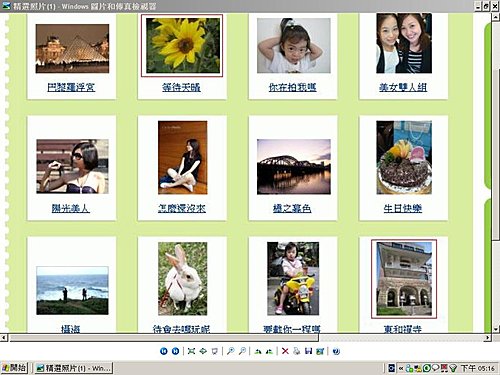Click the green circle tray icon
Viewport: 500px width, 375px height.
tap(427, 368)
